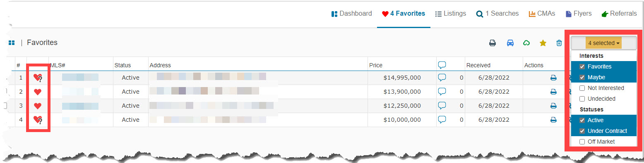
Task: Click the green cloud icon
Action: click(x=526, y=43)
